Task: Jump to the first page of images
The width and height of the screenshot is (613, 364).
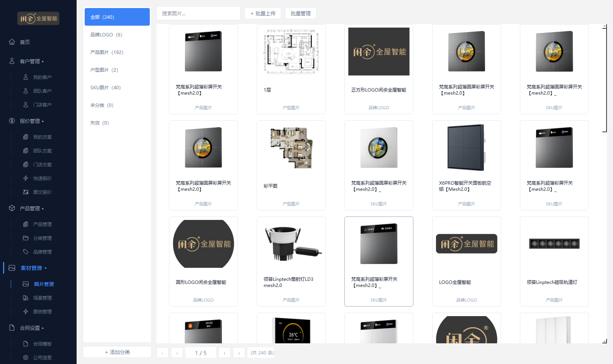Action: pos(162,353)
